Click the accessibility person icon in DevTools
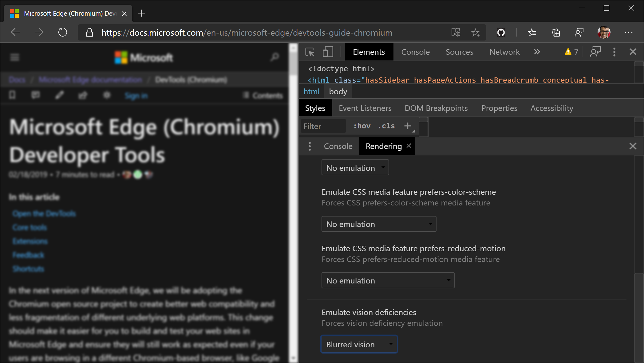Screen dimensions: 644x363 pos(595,52)
